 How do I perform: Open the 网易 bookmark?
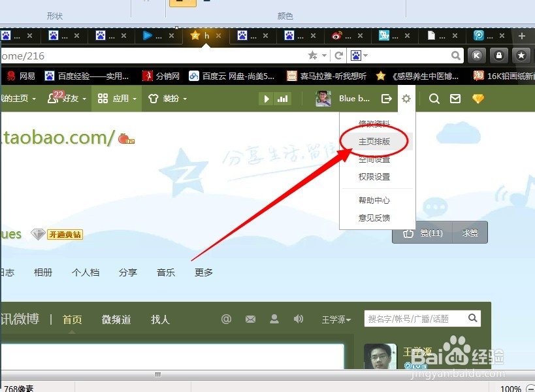21,76
